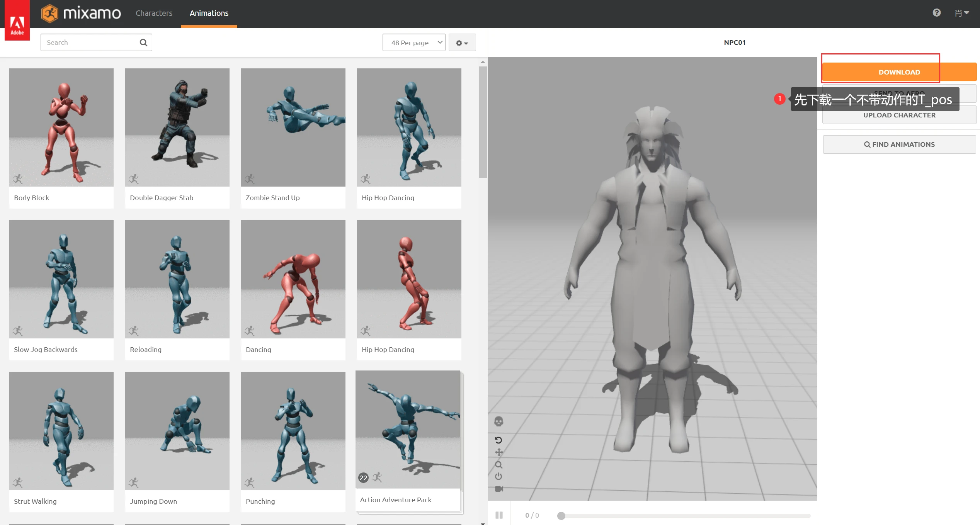Toggle the follow camera video icon

pyautogui.click(x=499, y=489)
